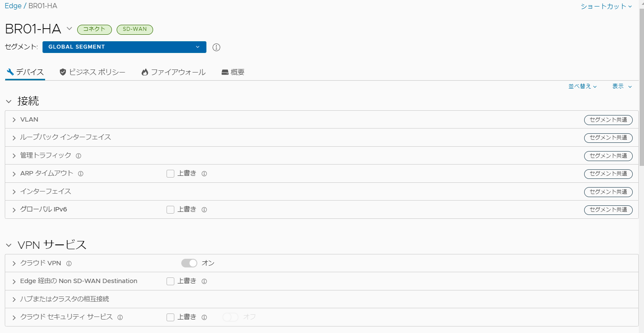Click info icon after Non SD-WAN Destination 上書き

[x=204, y=281]
